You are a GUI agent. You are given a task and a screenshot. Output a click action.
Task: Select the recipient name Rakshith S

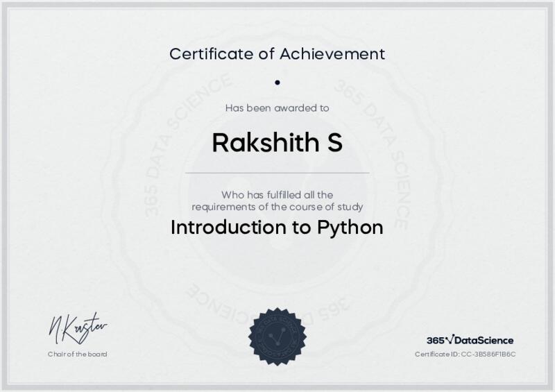277,142
